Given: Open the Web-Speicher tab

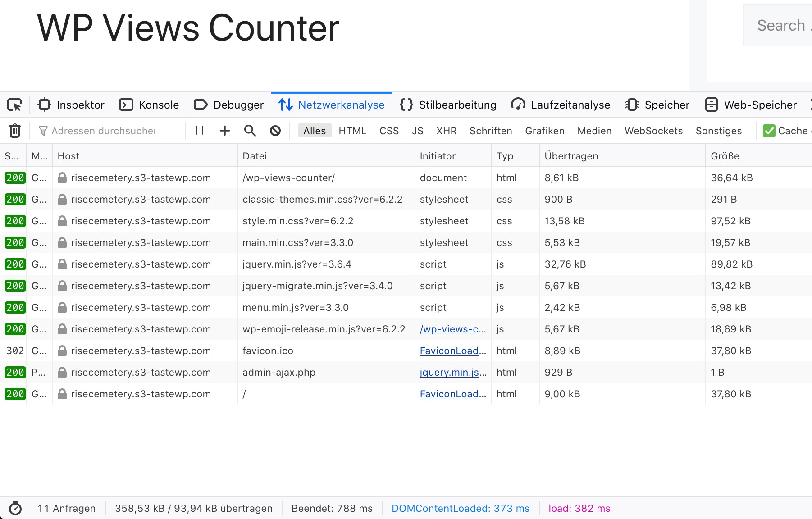Looking at the screenshot, I should 751,105.
